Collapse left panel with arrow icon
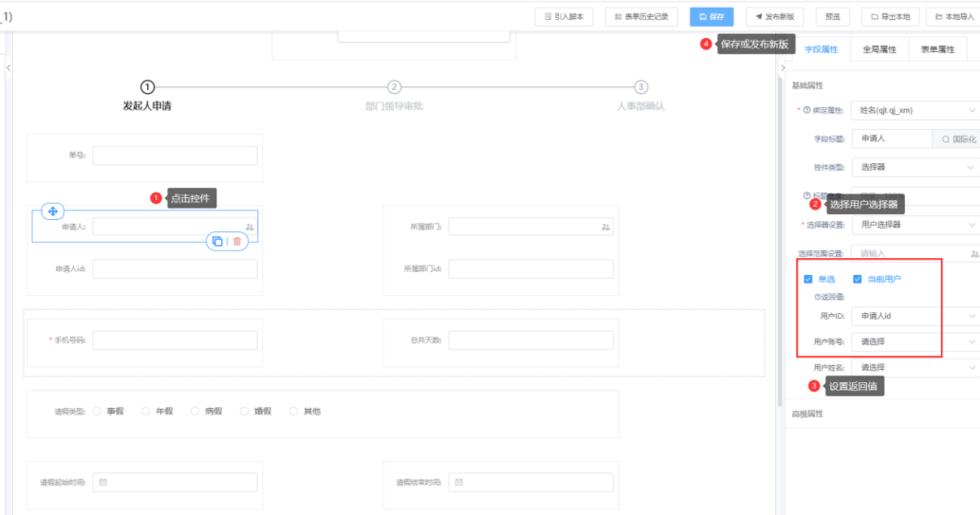Viewport: 980px width, 515px height. 9,67
